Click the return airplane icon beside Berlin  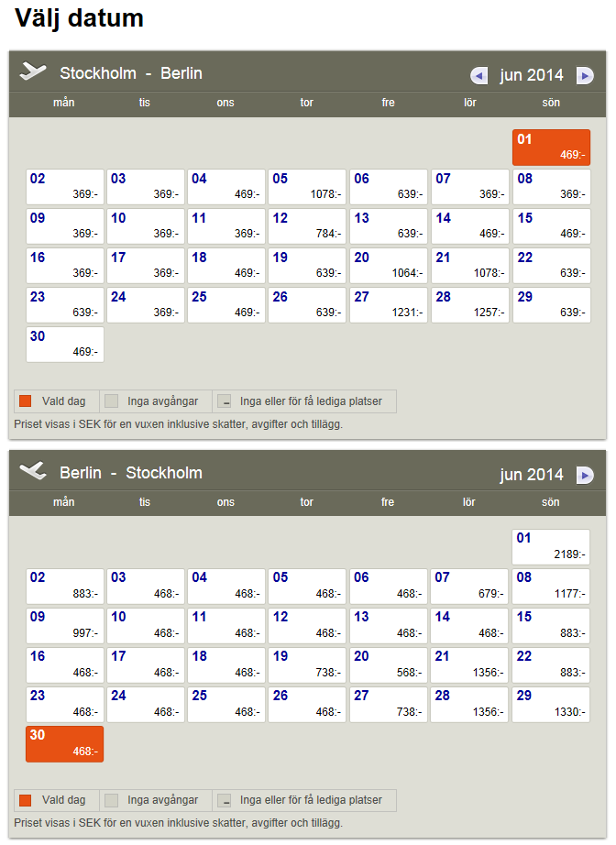click(33, 472)
